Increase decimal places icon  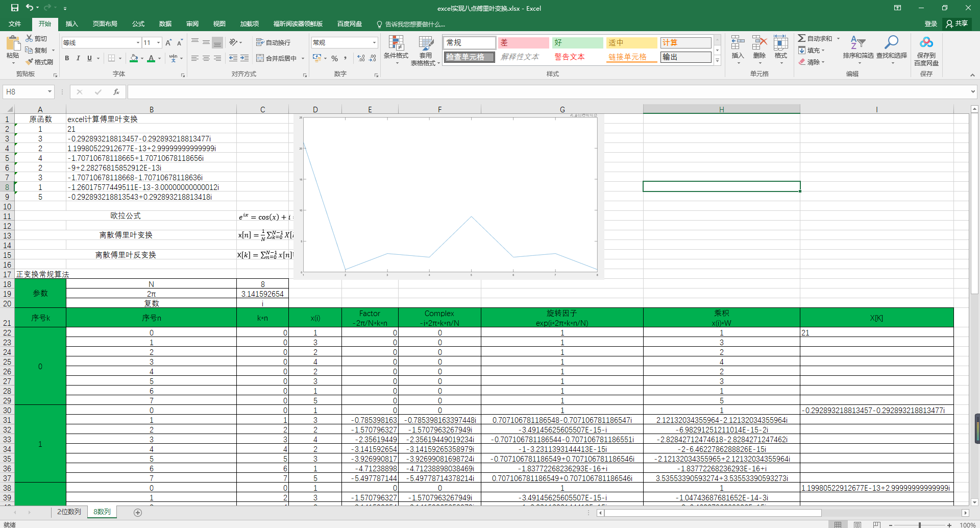[x=361, y=58]
